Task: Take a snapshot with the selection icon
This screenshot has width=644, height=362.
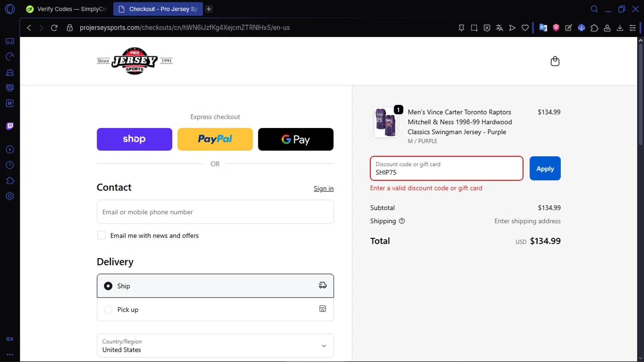Action: pyautogui.click(x=474, y=27)
